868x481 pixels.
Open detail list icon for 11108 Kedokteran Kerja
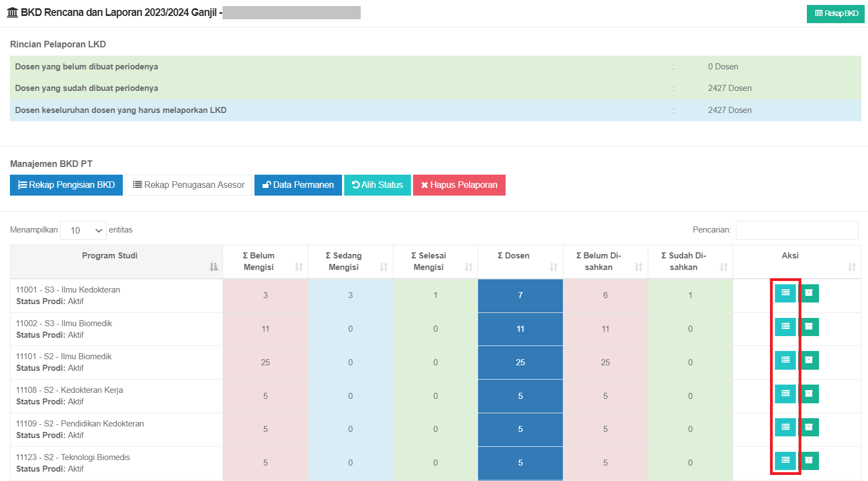tap(785, 394)
